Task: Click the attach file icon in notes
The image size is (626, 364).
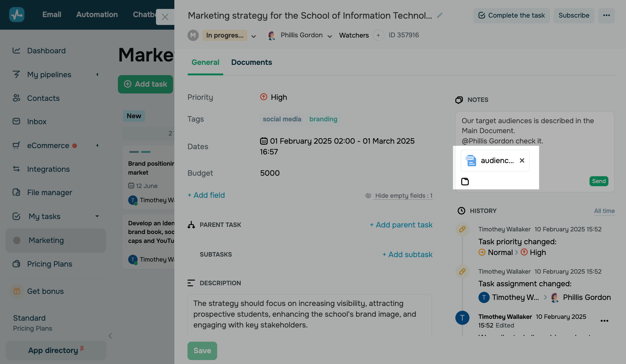Action: [465, 181]
